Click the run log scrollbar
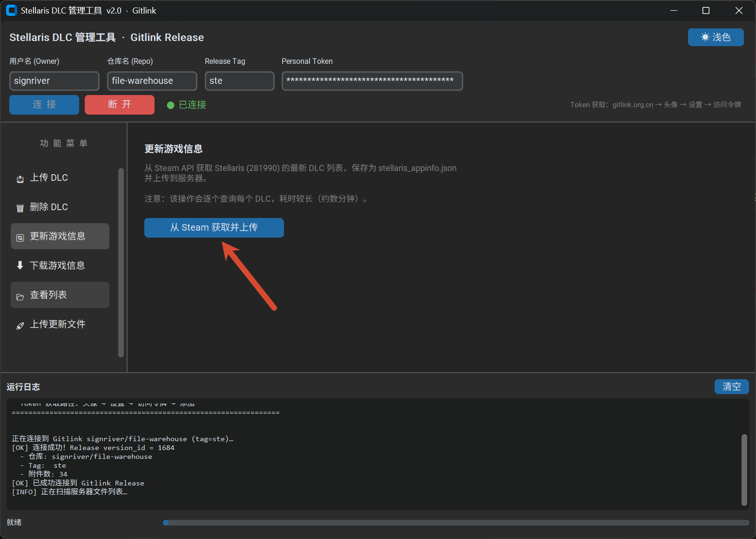The width and height of the screenshot is (756, 539). pos(744,470)
